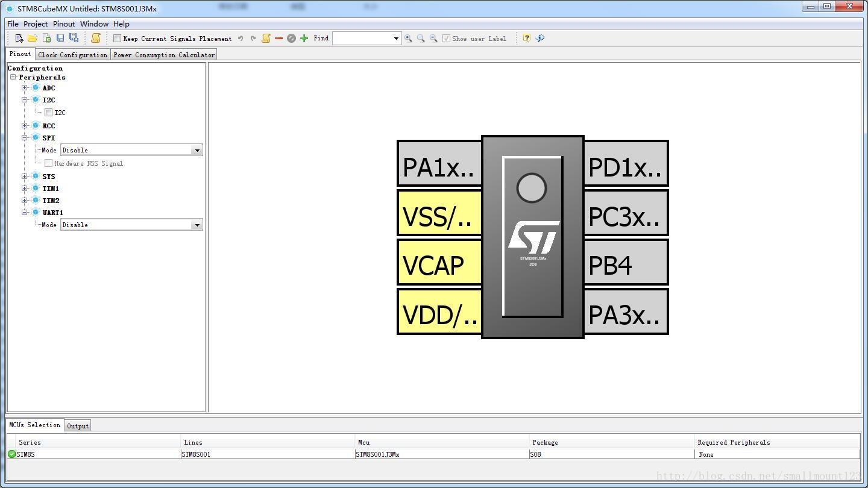Click the grey circular reset icon
This screenshot has width=868, height=488.
[291, 38]
